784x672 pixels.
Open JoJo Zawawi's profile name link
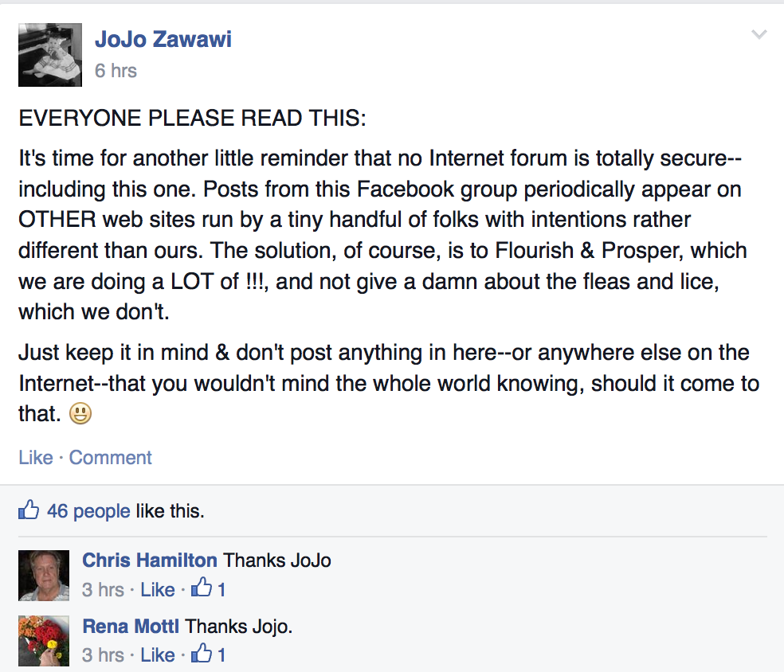tap(163, 39)
